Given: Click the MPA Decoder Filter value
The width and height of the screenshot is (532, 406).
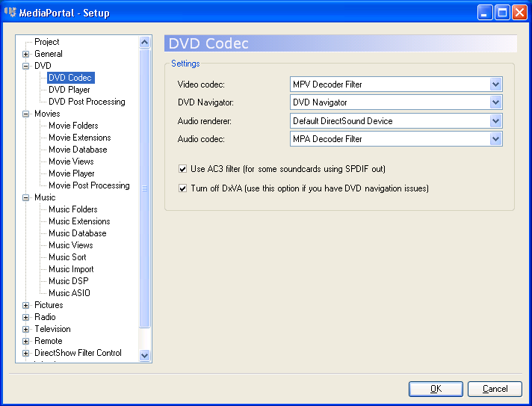Looking at the screenshot, I should coord(327,139).
